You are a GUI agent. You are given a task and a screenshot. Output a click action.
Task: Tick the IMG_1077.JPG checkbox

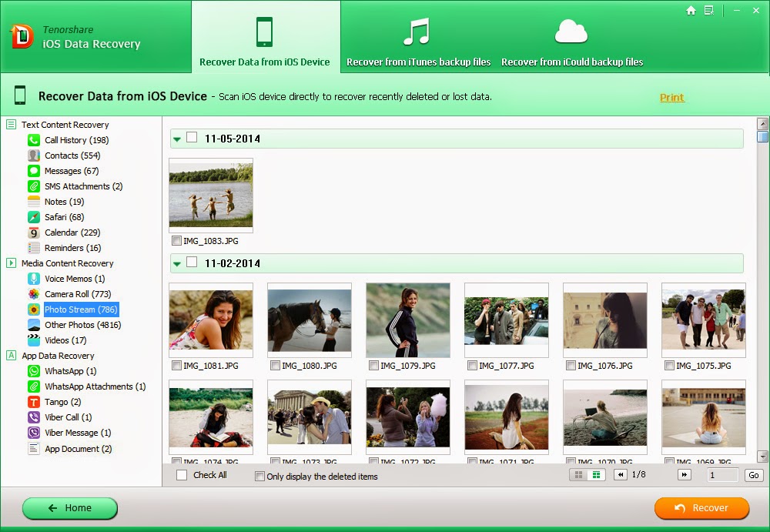pos(473,366)
